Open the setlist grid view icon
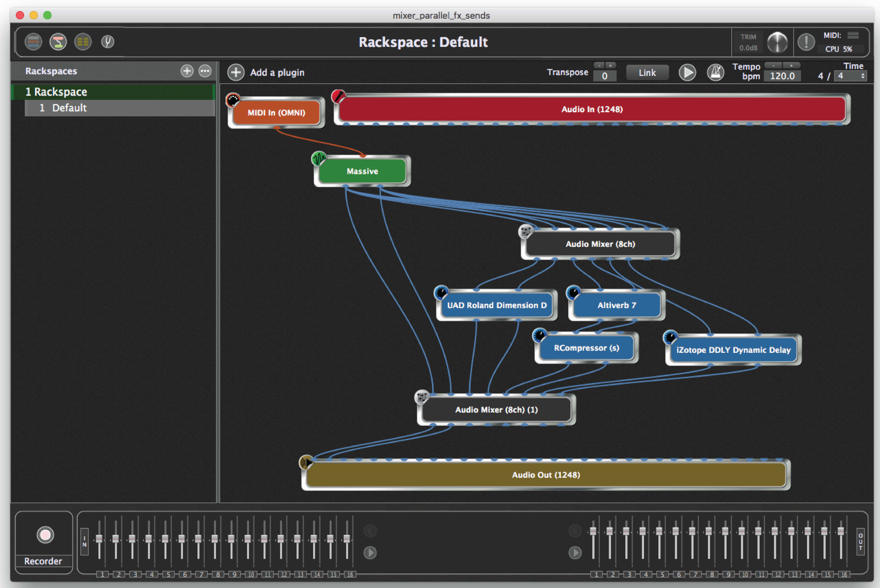Screen dimensions: 880x588 pos(83,42)
